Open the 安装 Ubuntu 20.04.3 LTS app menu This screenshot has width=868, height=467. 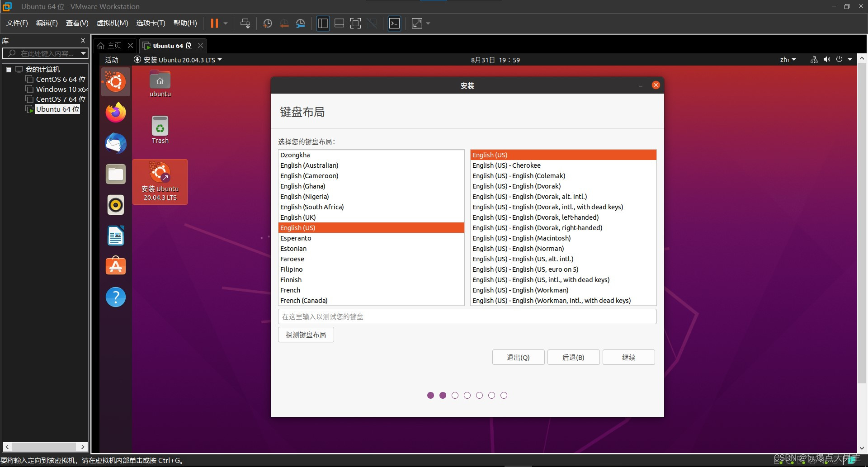pyautogui.click(x=178, y=60)
